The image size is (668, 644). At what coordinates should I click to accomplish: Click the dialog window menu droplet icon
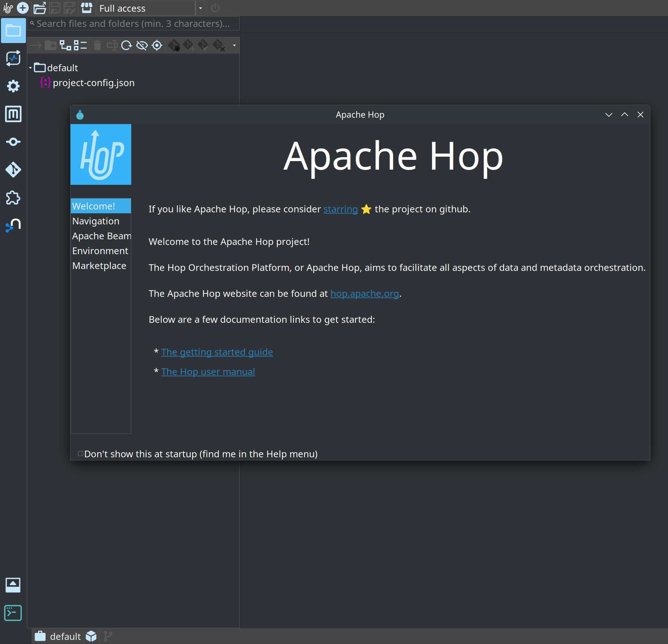click(80, 115)
